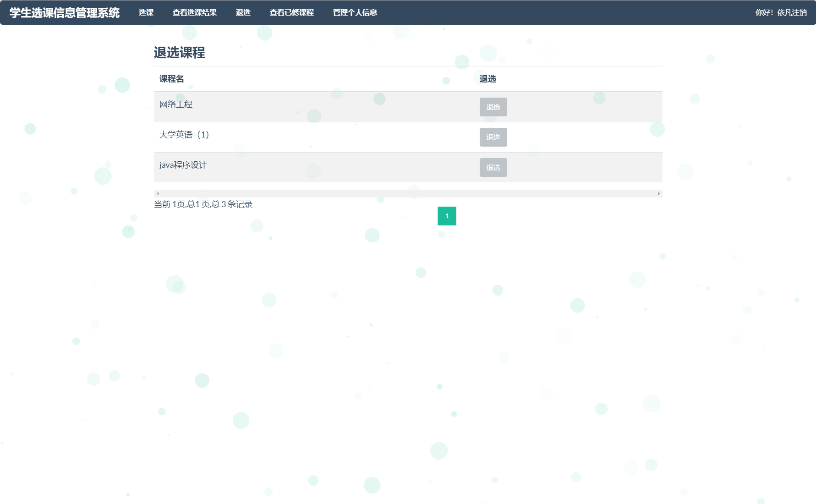The image size is (816, 504).
Task: Withdraw from the 网络工程 course
Action: coord(493,107)
